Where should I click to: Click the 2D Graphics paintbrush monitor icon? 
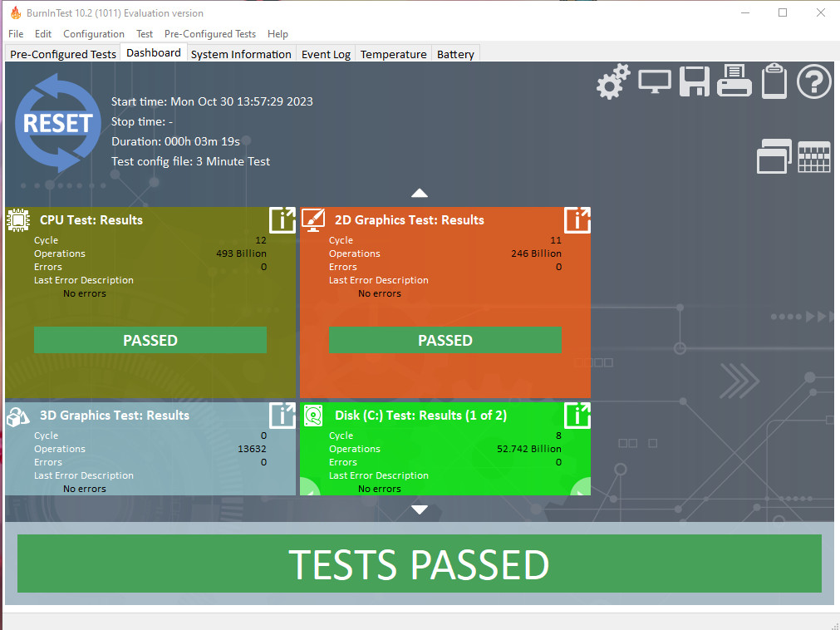click(x=313, y=219)
